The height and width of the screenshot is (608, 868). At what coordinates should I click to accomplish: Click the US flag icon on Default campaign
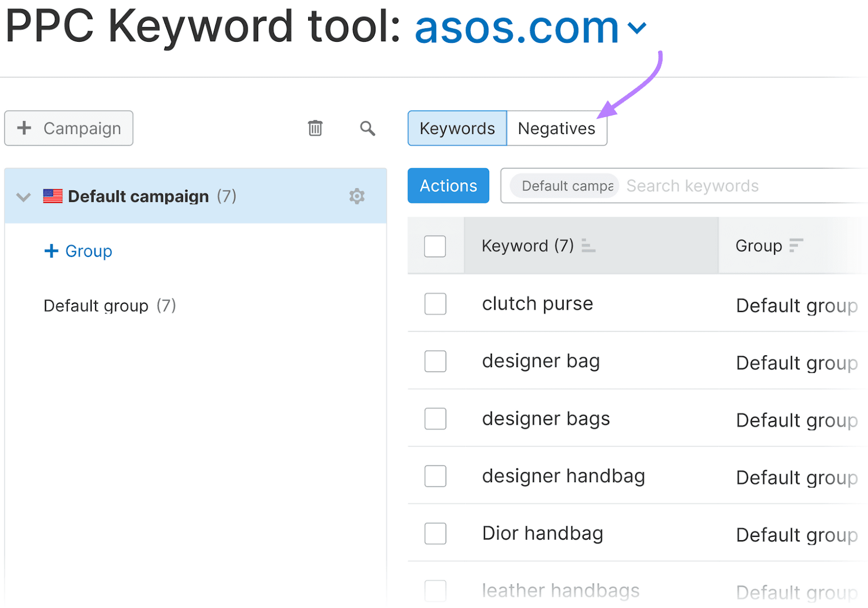point(53,196)
